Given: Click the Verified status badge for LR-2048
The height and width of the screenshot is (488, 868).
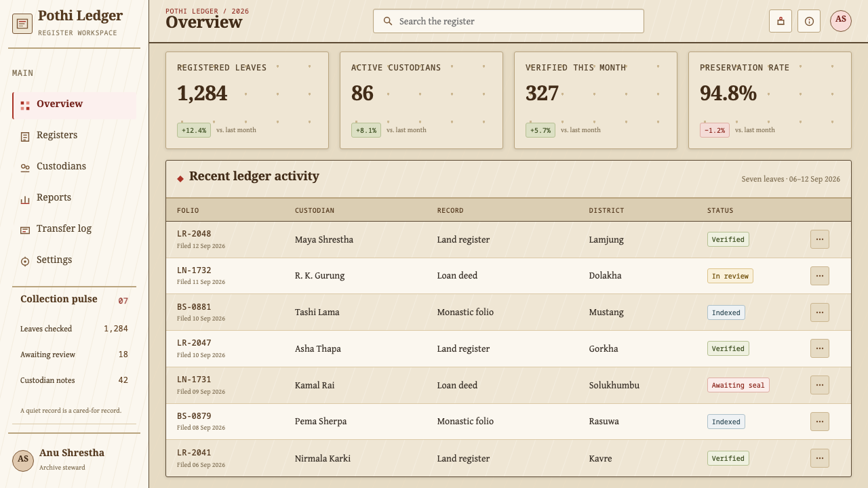Looking at the screenshot, I should click(x=728, y=239).
